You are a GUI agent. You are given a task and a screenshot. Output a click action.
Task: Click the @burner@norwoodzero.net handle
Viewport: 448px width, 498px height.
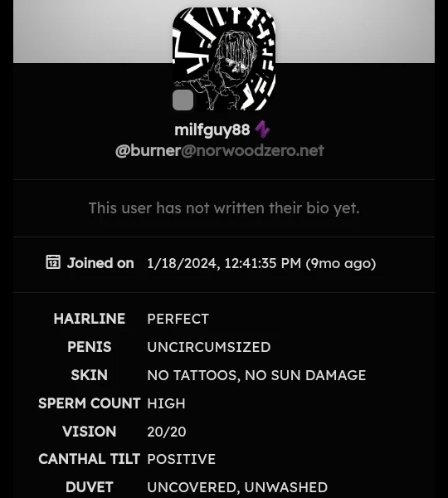pos(220,150)
